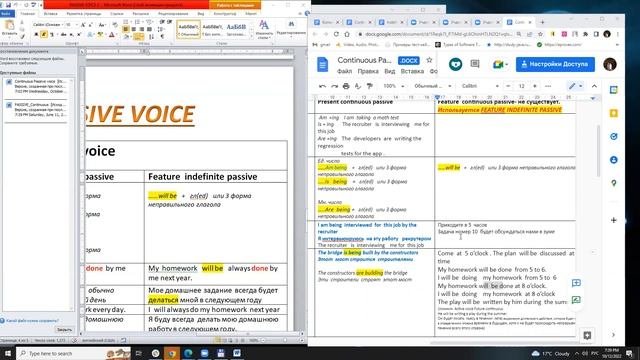Open the Insert tab in Word ribbon

[51, 13]
